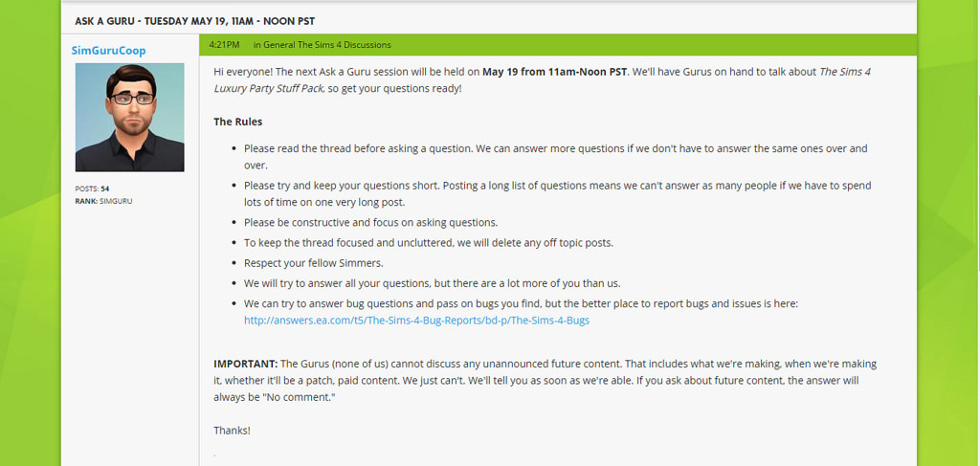Screen dimensions: 980x466
Task: Click the Rank: SimGuru label
Action: click(x=104, y=201)
